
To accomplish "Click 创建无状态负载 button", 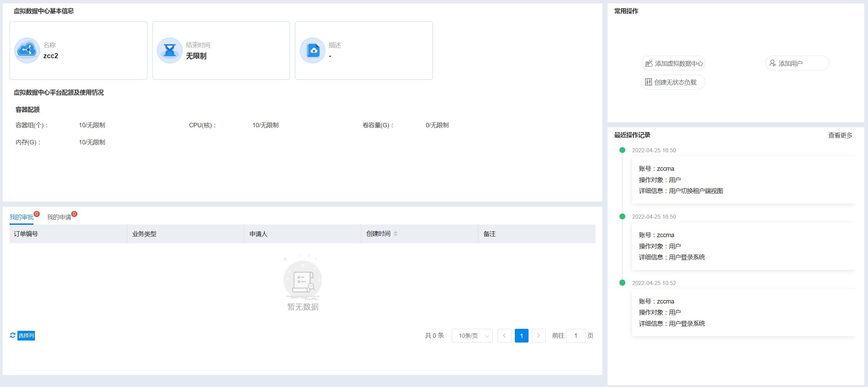I will (673, 82).
